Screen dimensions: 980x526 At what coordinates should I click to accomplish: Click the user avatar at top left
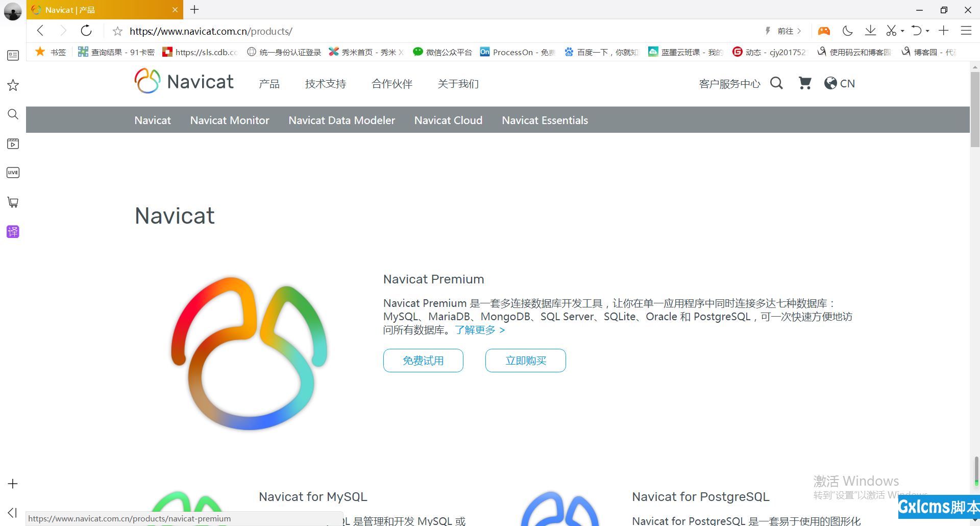point(13,11)
